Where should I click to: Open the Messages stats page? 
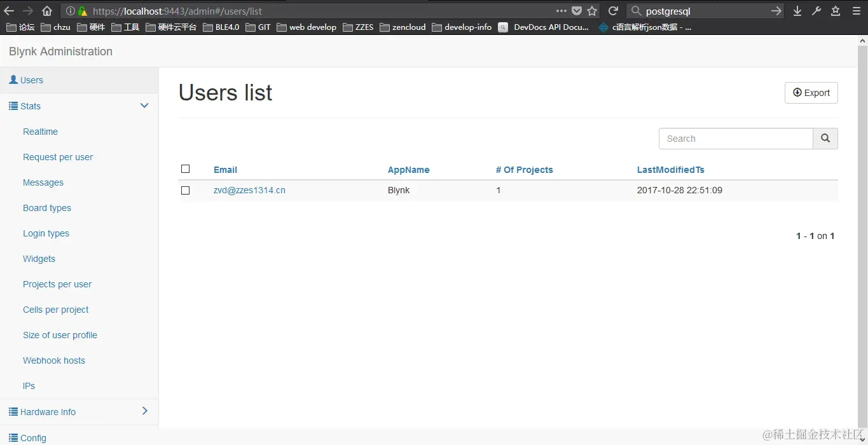point(43,182)
